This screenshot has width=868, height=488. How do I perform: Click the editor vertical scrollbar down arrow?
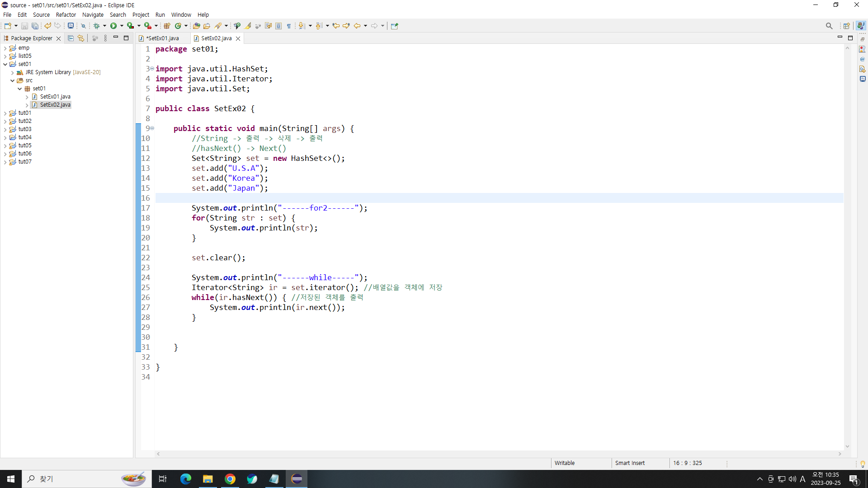click(x=847, y=446)
